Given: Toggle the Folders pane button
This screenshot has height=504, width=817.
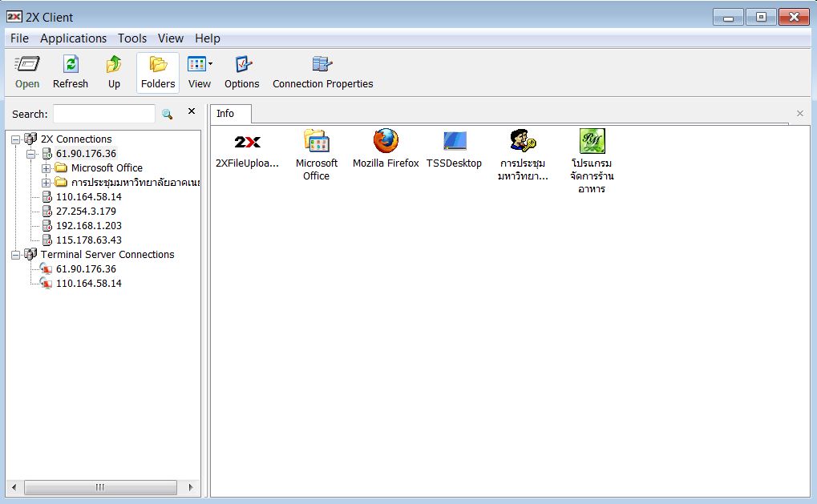Looking at the screenshot, I should tap(158, 71).
